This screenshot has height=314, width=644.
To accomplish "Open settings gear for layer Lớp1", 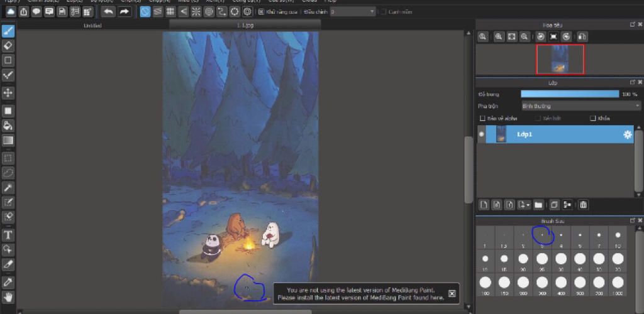I will 628,134.
